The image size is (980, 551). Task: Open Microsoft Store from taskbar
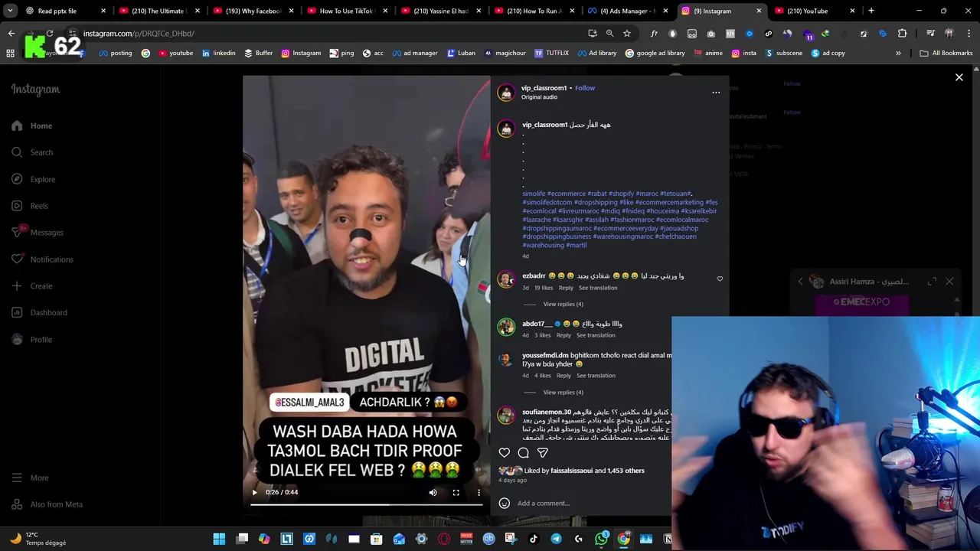point(376,539)
